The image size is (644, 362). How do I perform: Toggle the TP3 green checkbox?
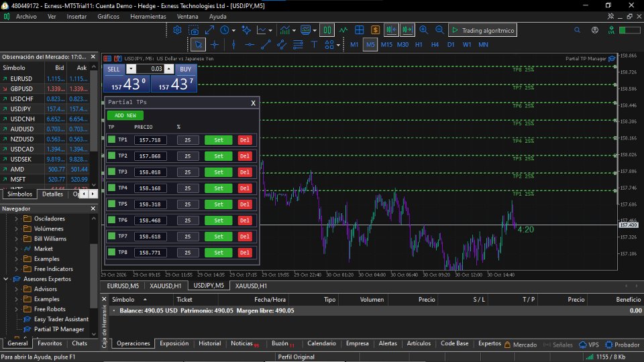[x=112, y=172]
